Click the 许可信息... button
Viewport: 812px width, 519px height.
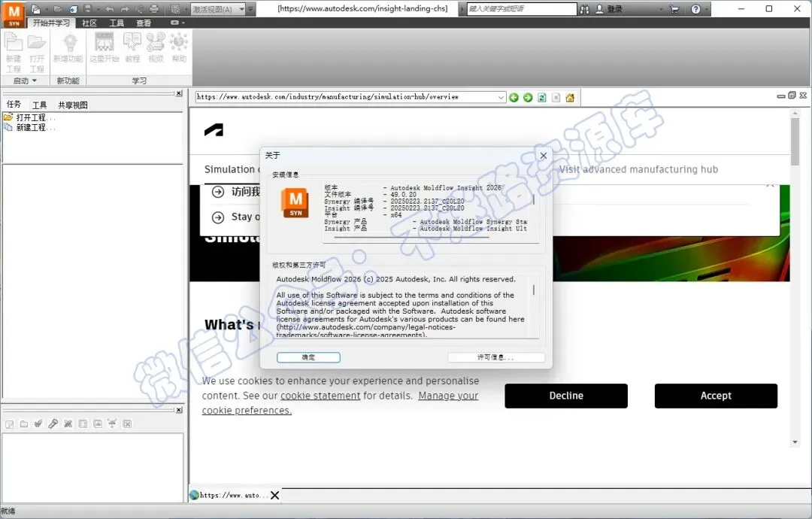[x=495, y=357]
